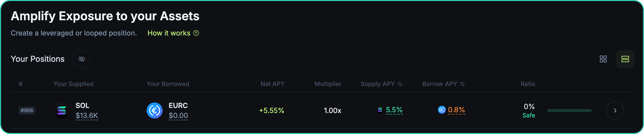Image resolution: width=644 pixels, height=134 pixels.
Task: Swap Supply APY display mode icon
Action: (x=400, y=84)
